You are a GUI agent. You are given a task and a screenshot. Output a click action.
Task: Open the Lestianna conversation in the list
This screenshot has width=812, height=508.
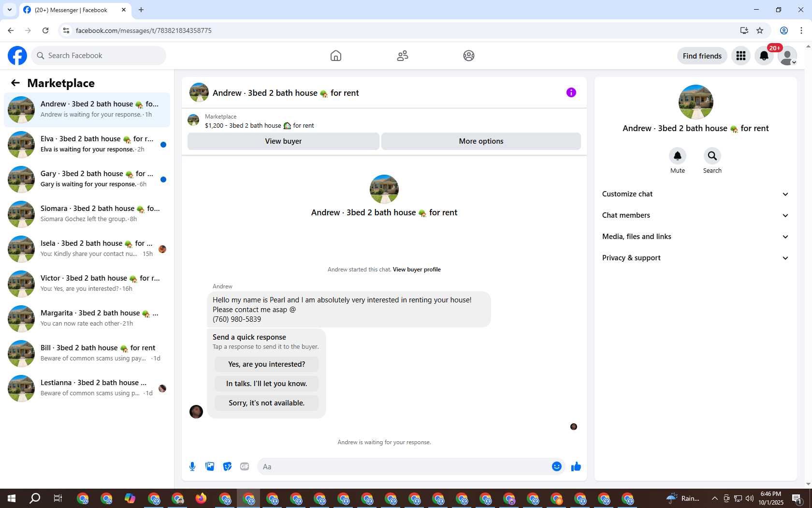[x=87, y=388]
